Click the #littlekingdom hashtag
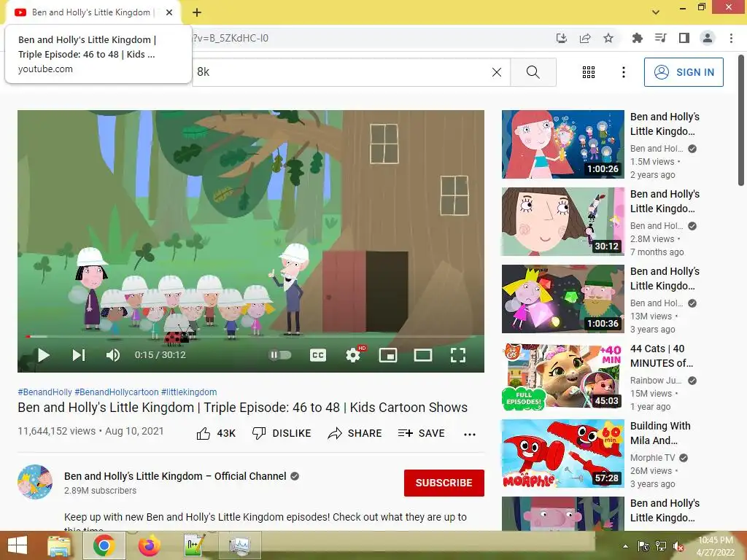This screenshot has height=560, width=747. click(189, 392)
